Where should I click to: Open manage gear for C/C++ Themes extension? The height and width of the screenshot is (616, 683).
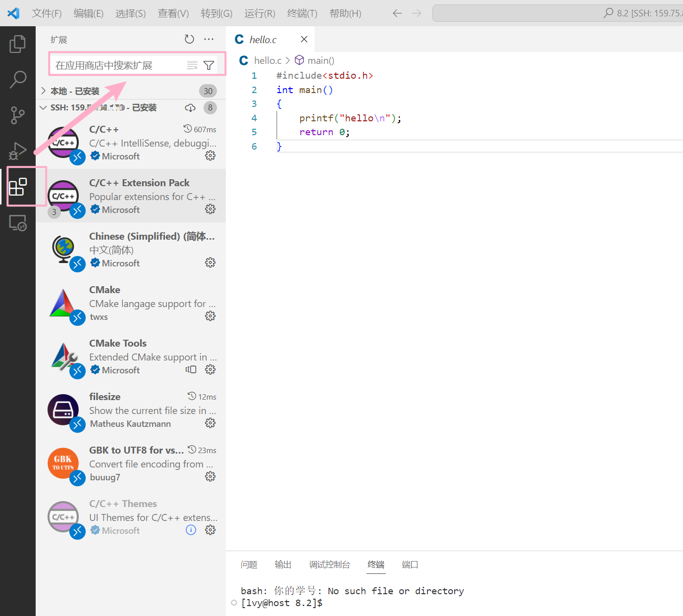(x=210, y=530)
